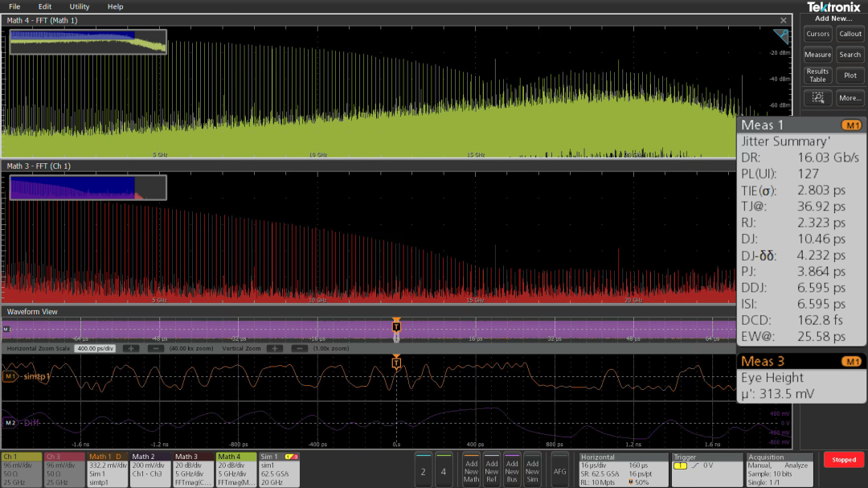Click the M1 simtp1 waveform handle

(x=10, y=376)
